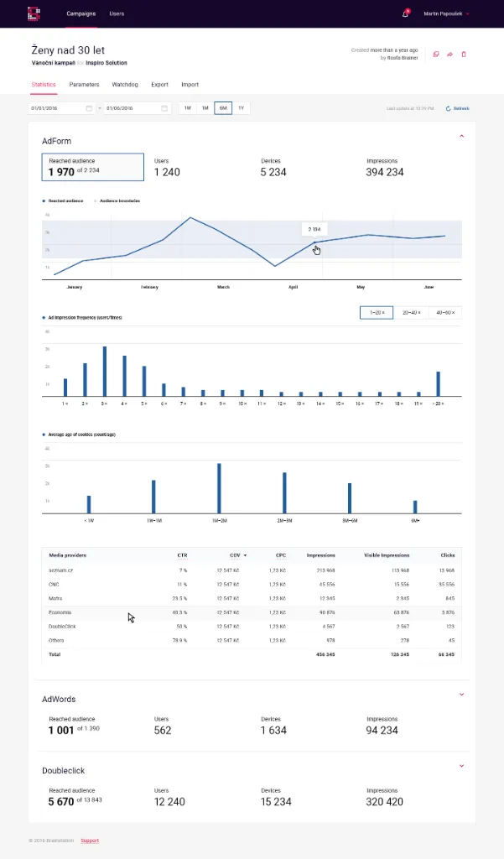Sort the table by the CPC header
504x859 pixels.
click(x=281, y=555)
